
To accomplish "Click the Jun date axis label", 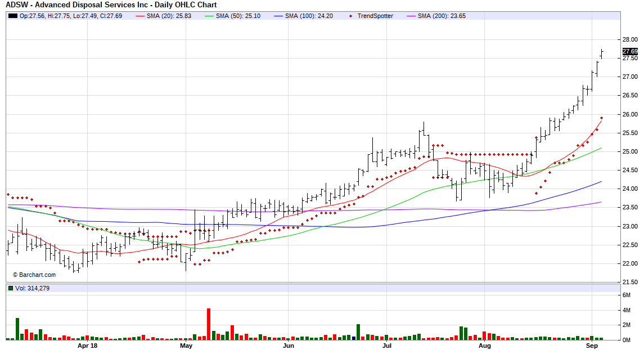I will pos(289,346).
